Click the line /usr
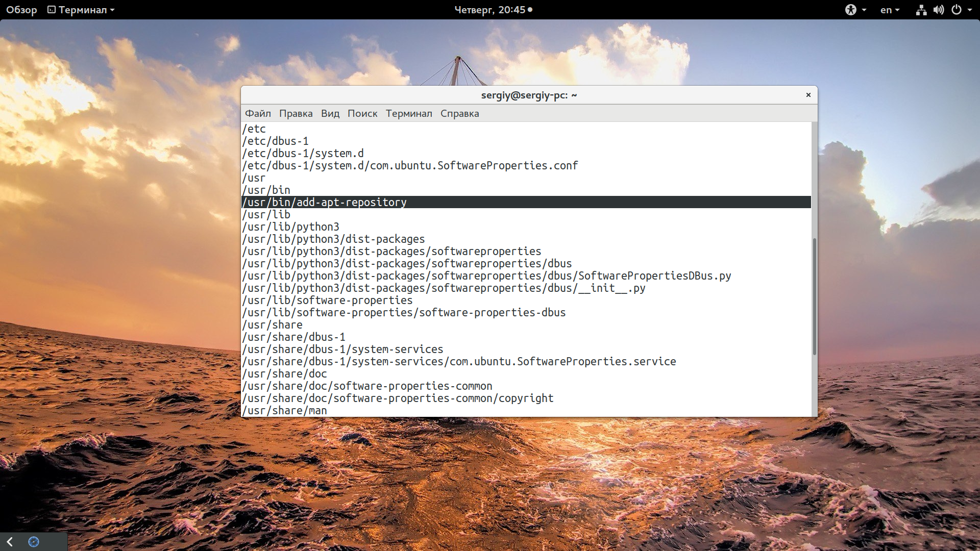Screen dimensions: 980x551 [x=254, y=178]
